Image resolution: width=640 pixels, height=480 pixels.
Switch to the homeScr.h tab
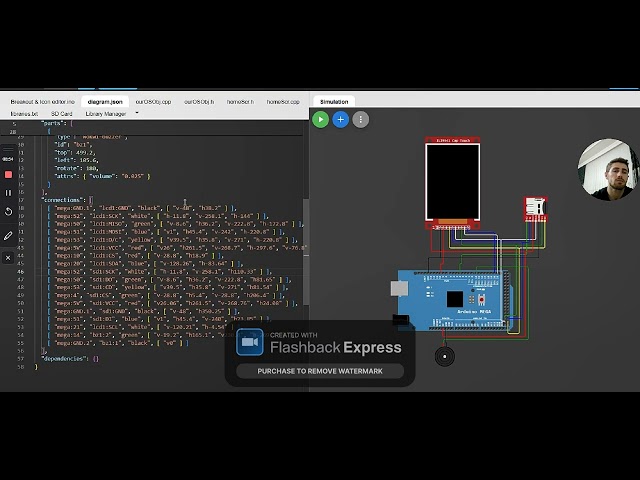tap(240, 102)
